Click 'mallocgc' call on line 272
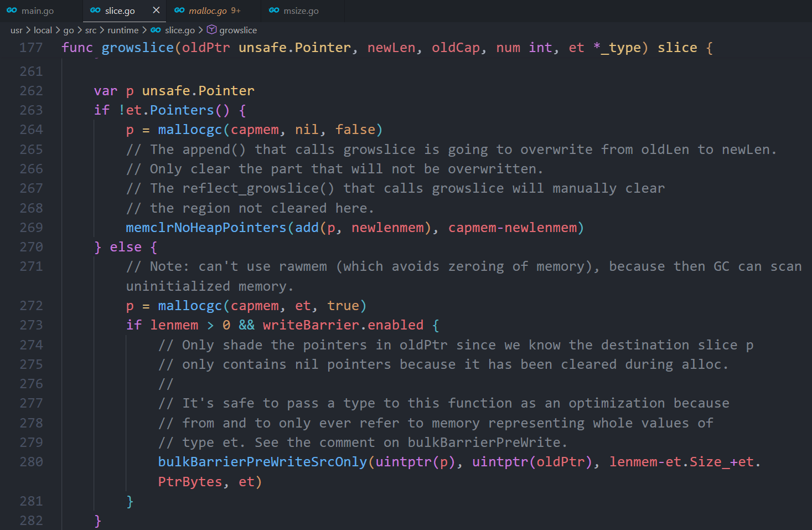The height and width of the screenshot is (530, 812). [190, 306]
